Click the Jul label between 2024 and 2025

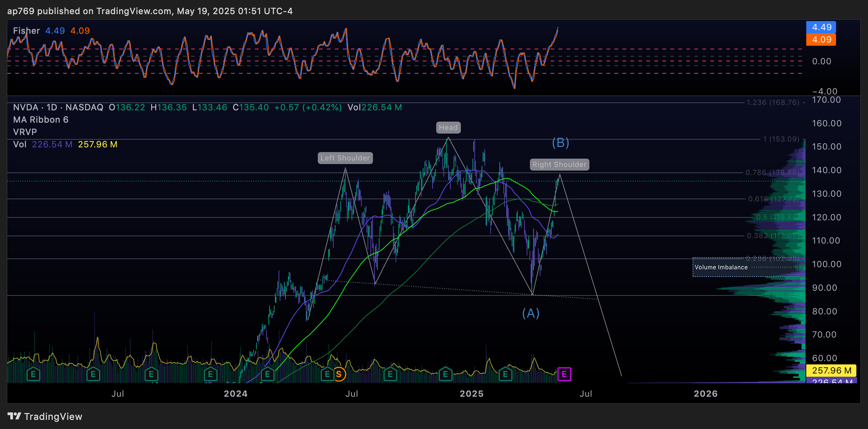click(352, 394)
